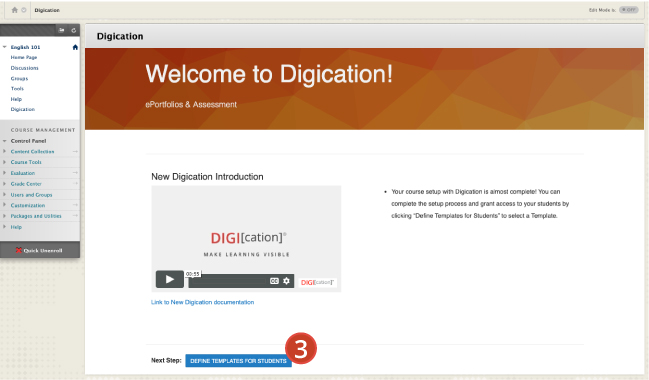Click the Welcome to Digication! banner heading

[x=269, y=74]
